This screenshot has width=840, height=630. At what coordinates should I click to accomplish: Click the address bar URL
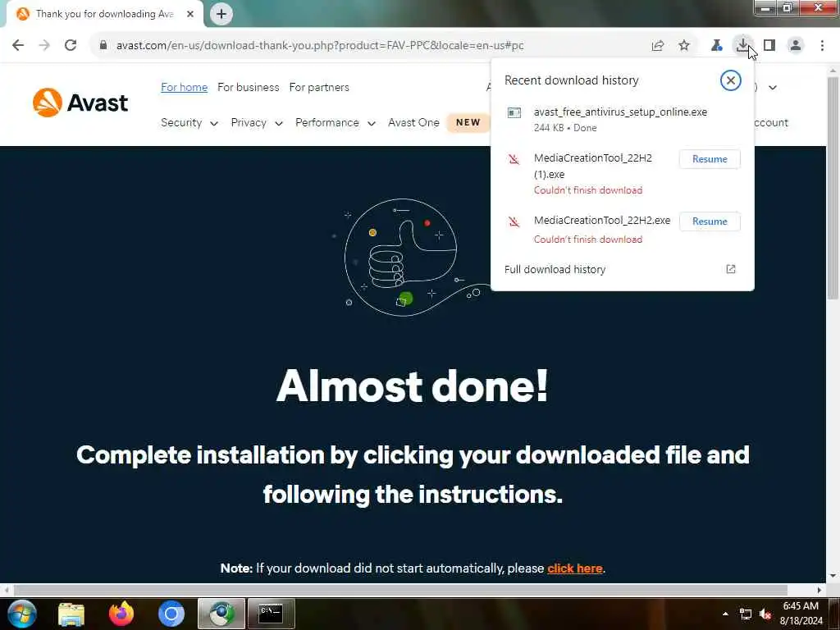[x=320, y=46]
